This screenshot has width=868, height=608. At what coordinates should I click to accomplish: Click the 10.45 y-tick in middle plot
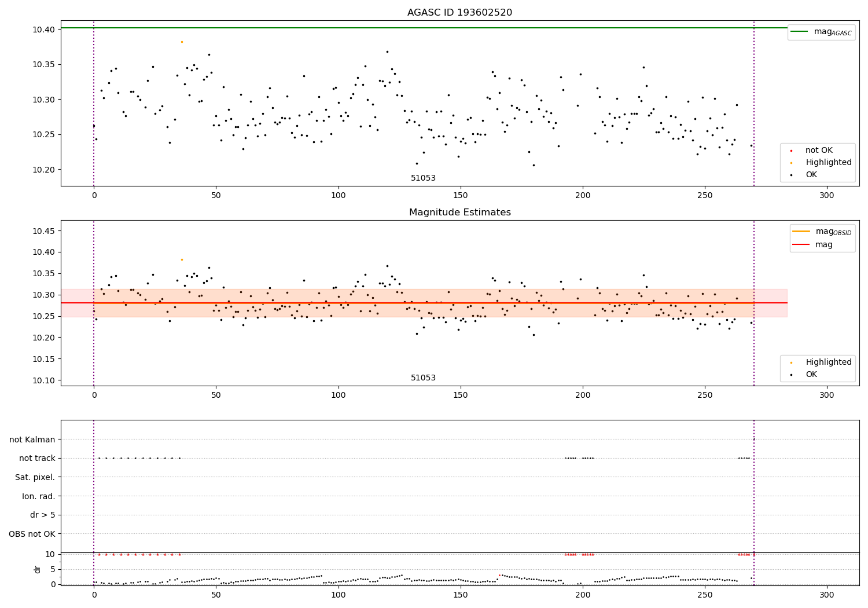(44, 231)
